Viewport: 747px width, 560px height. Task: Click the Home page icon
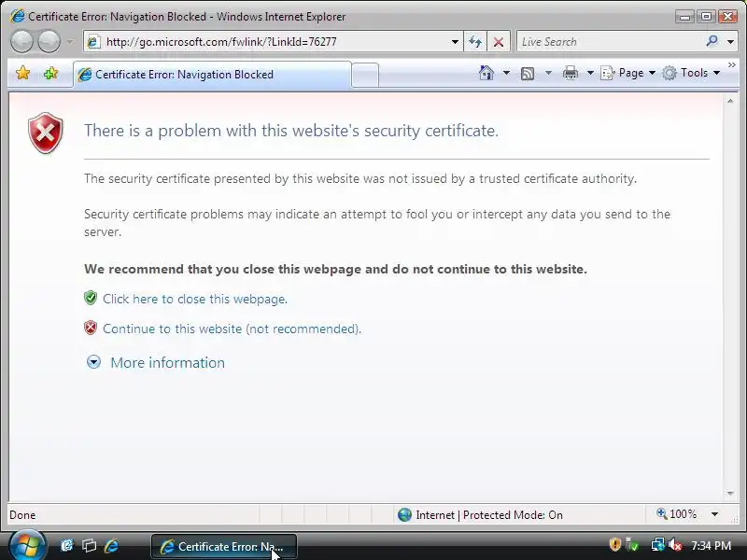pos(486,73)
